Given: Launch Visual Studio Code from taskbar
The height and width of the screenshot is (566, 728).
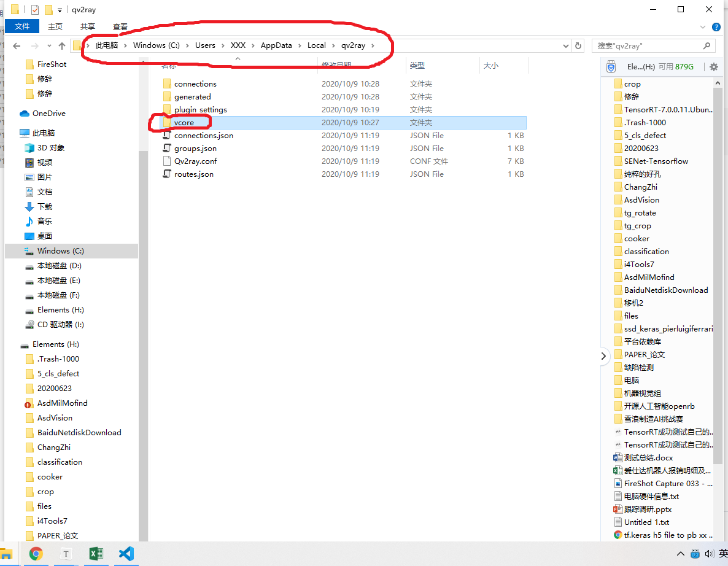Looking at the screenshot, I should click(126, 554).
